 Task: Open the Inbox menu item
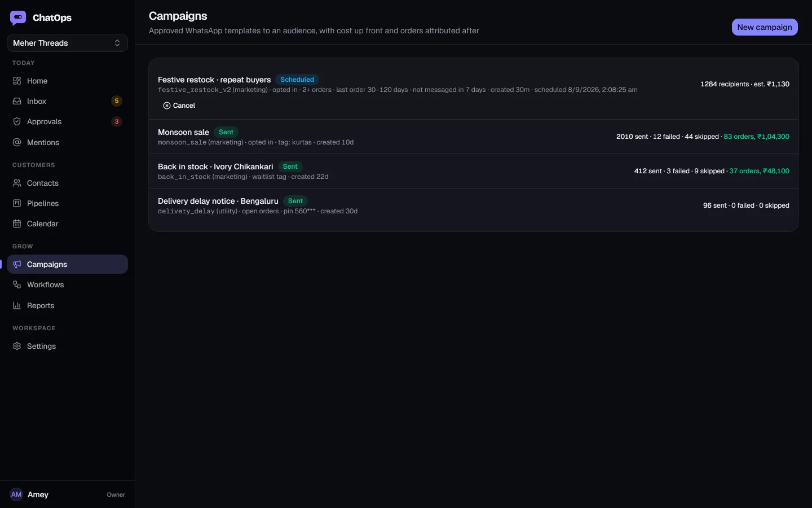pyautogui.click(x=67, y=101)
